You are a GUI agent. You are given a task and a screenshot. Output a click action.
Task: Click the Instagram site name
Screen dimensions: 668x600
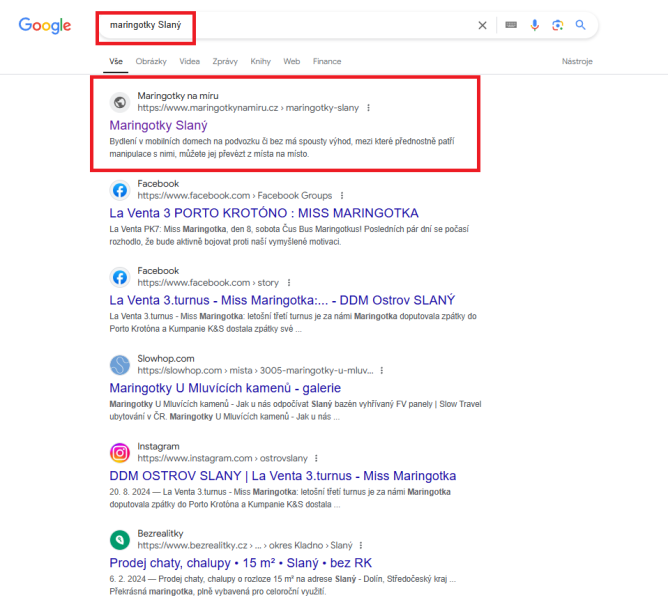coord(158,447)
